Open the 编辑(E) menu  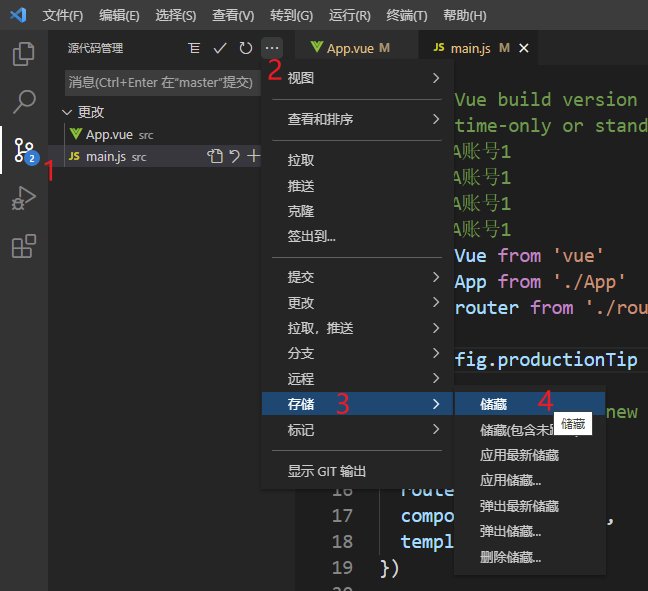[x=119, y=15]
